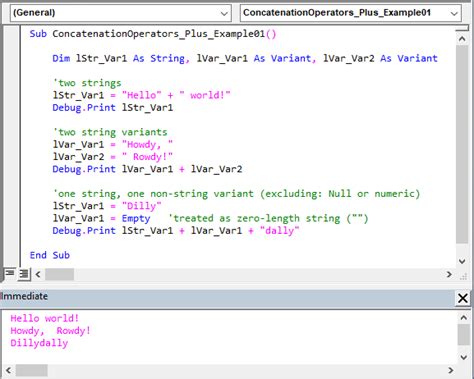This screenshot has height=379, width=474.
Task: Switch to Full Module View icon
Action: [x=24, y=274]
